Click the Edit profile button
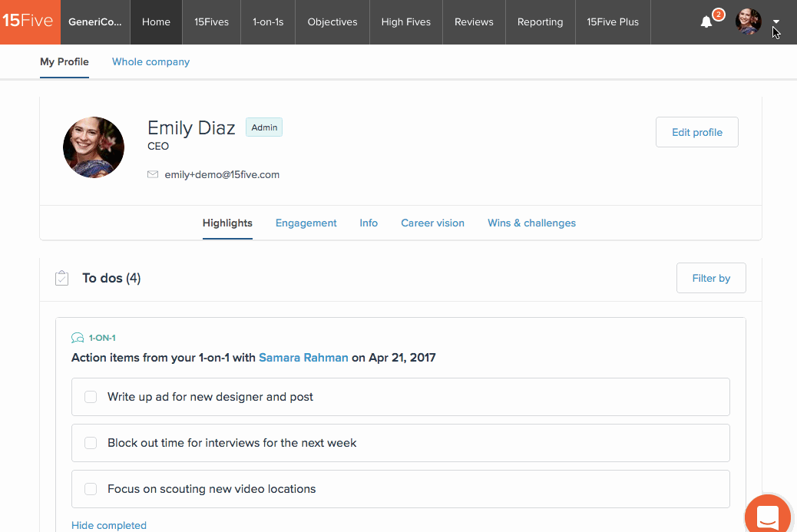 (697, 132)
